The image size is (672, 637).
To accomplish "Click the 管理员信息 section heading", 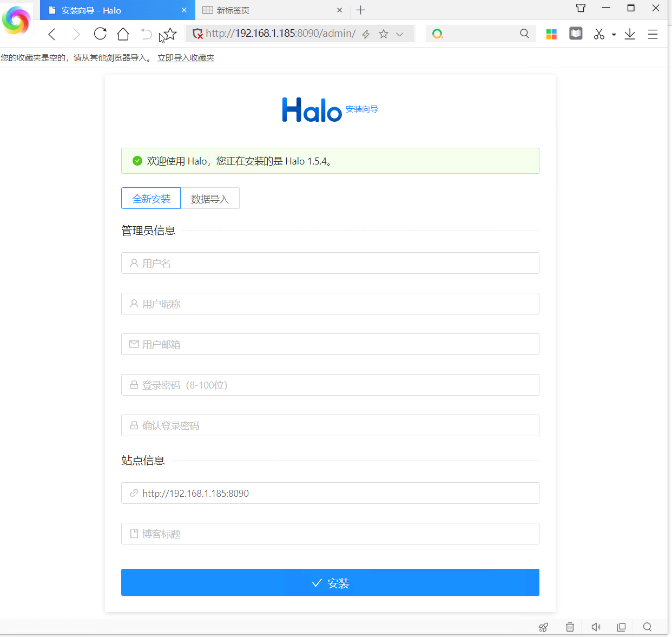I will coord(148,231).
